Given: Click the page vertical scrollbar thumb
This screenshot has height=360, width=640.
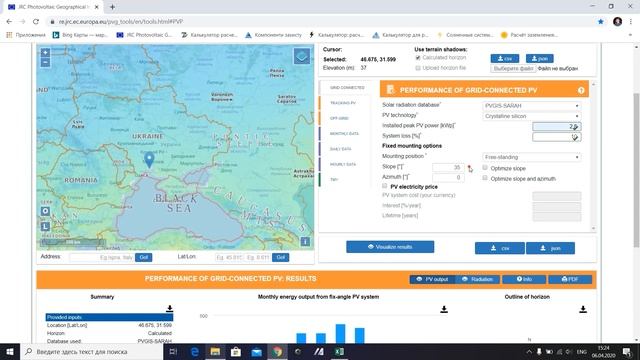Looking at the screenshot, I should click(636, 170).
